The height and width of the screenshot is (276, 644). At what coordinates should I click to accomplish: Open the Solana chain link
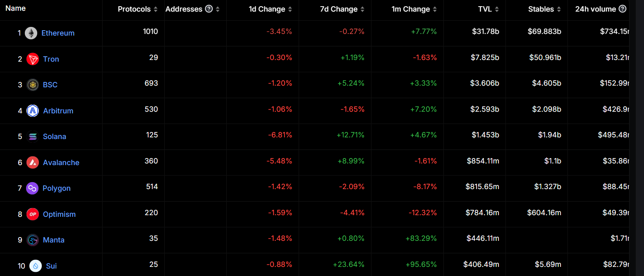[55, 137]
